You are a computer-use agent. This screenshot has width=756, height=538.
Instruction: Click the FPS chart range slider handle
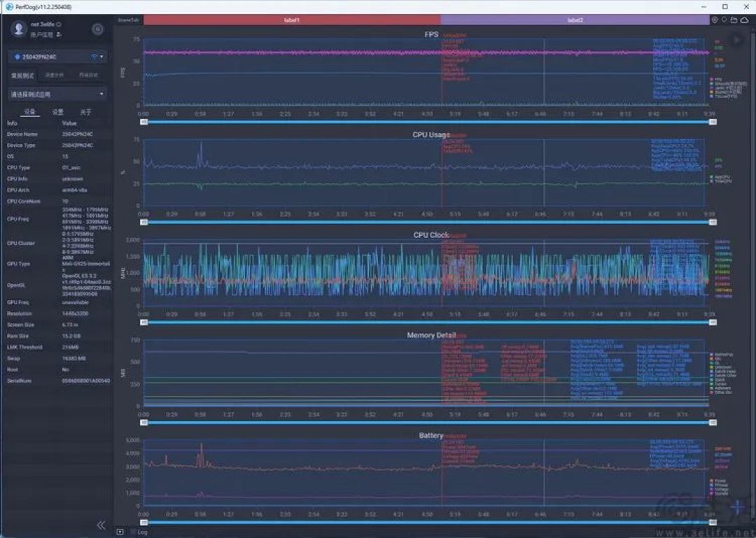click(x=143, y=122)
